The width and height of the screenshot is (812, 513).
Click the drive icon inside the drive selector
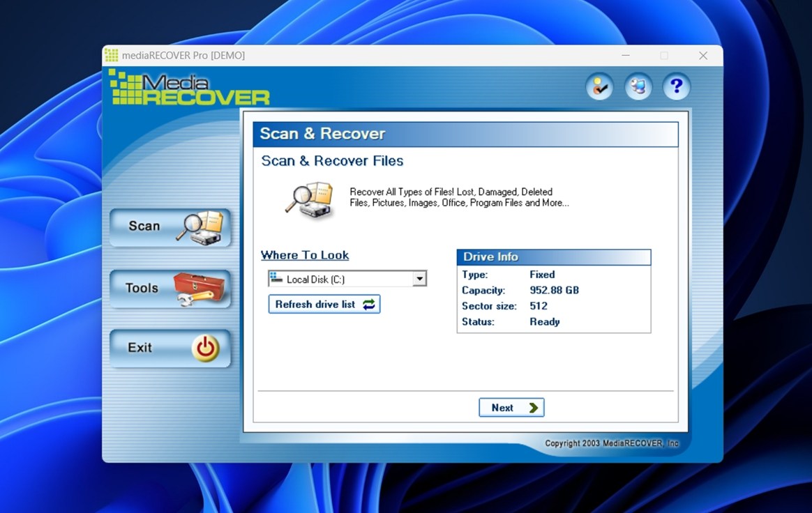click(x=276, y=278)
